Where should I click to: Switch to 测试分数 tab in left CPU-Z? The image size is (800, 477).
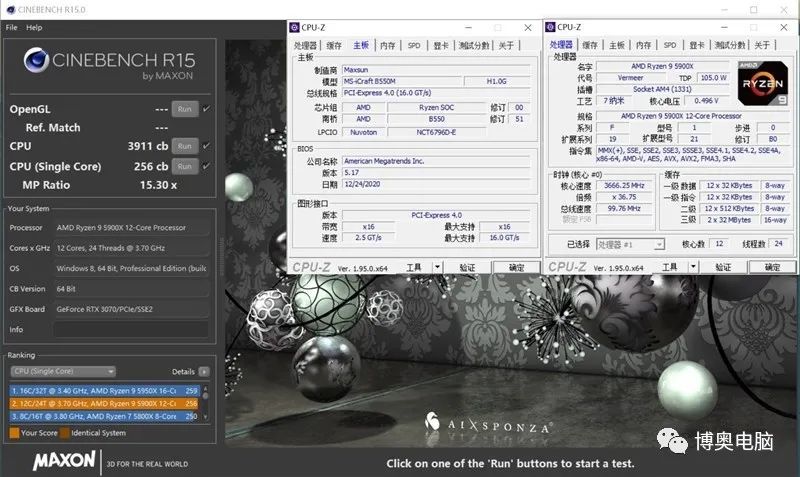coord(474,45)
